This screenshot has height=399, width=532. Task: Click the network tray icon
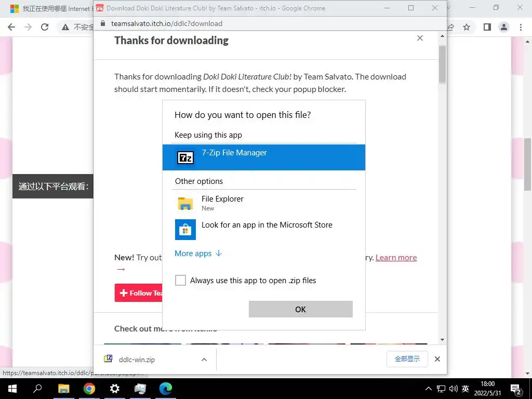tap(441, 389)
